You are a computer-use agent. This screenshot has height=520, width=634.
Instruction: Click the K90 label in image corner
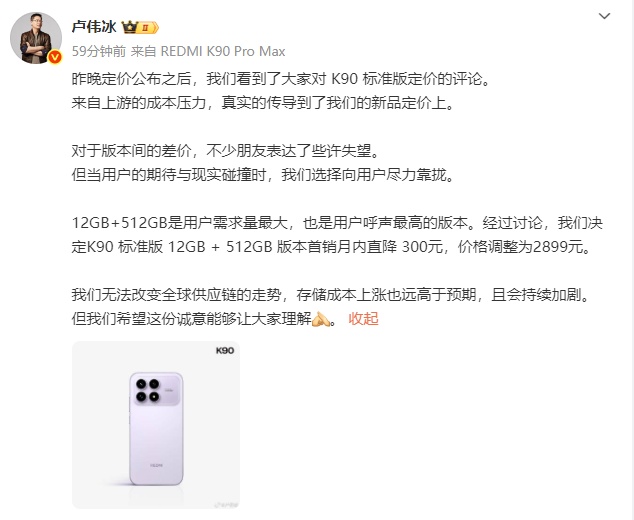click(225, 351)
